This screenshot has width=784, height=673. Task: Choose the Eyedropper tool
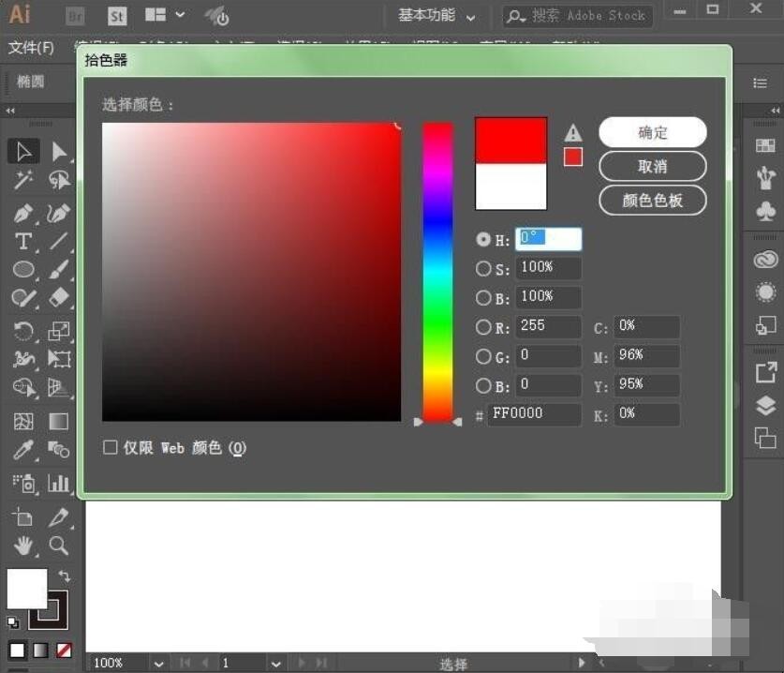(23, 446)
